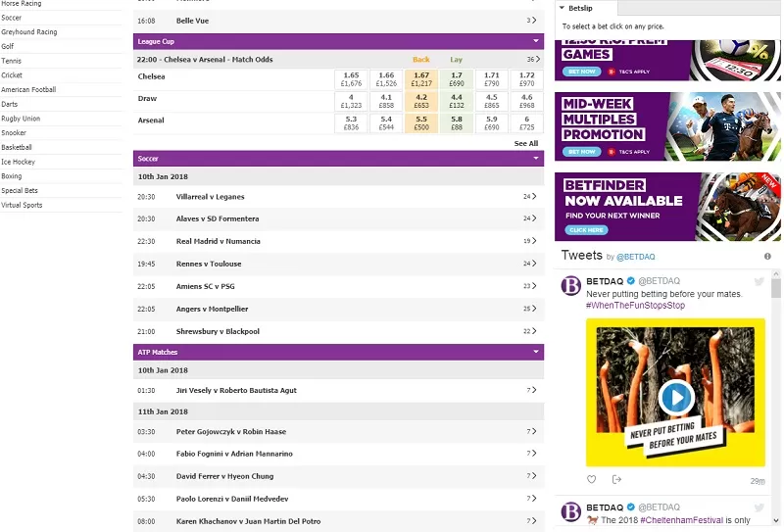Click See All under League Cup

[526, 143]
